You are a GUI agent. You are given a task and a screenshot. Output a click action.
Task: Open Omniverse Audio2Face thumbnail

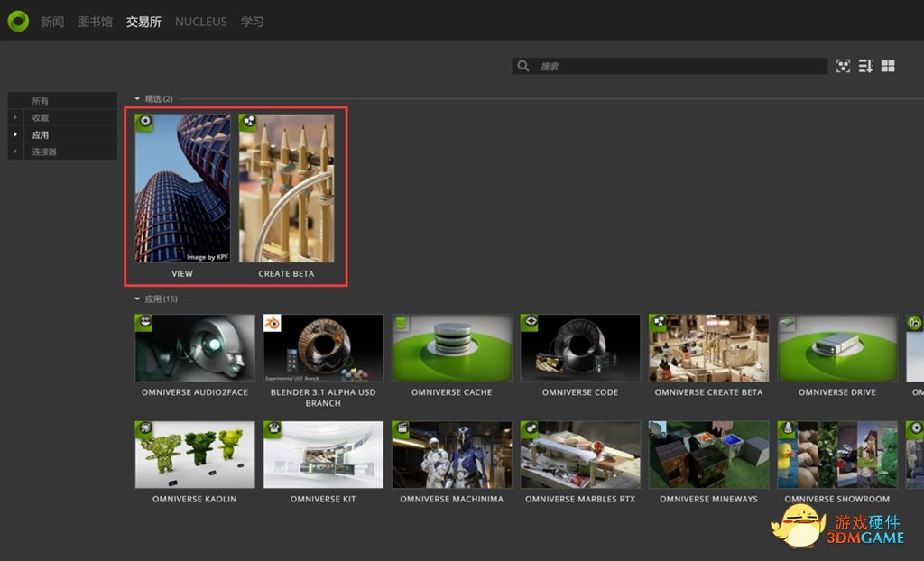point(195,347)
